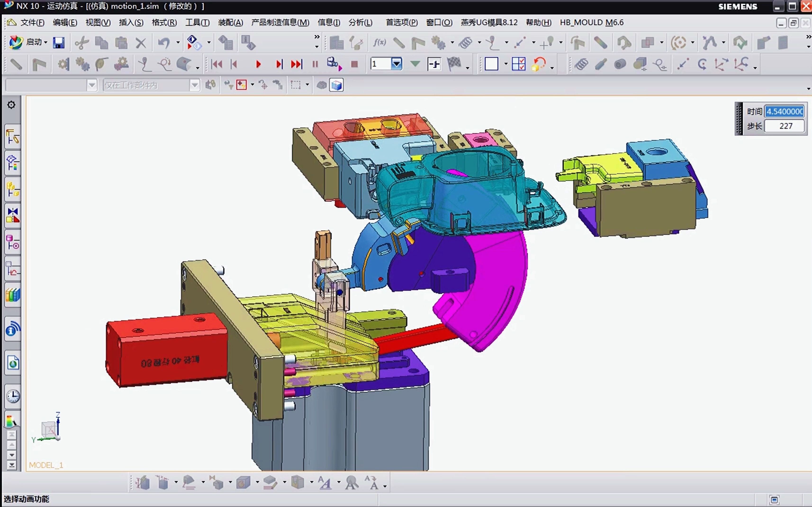Toggle the Pause animation button

315,64
